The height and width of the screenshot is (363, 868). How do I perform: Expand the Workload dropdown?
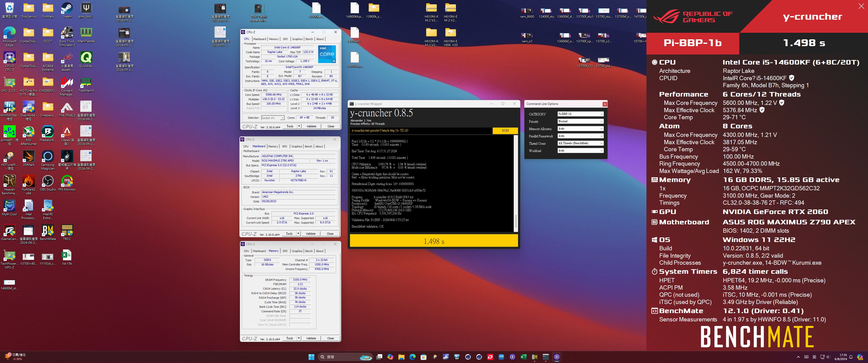[x=580, y=150]
